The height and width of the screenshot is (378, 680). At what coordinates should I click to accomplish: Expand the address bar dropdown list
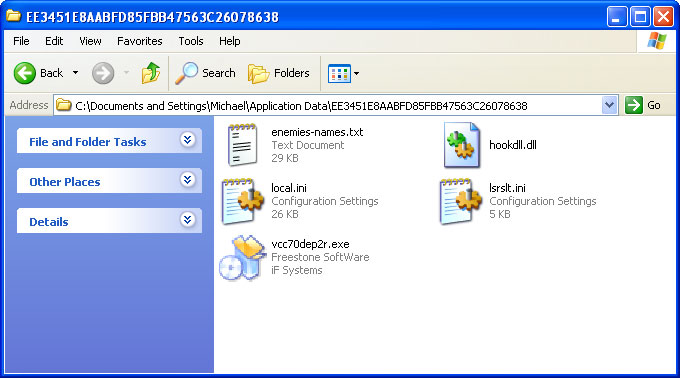coord(609,105)
